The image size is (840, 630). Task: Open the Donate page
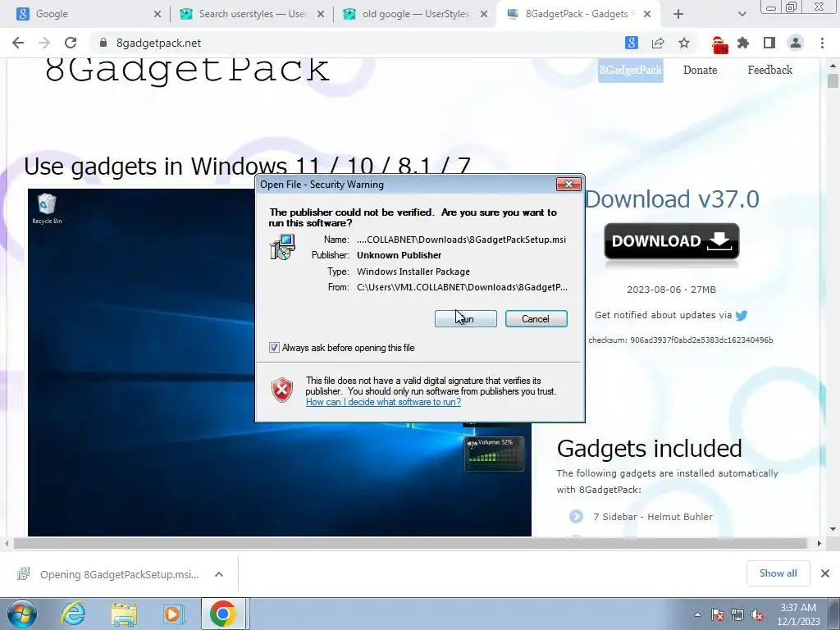[x=701, y=70]
